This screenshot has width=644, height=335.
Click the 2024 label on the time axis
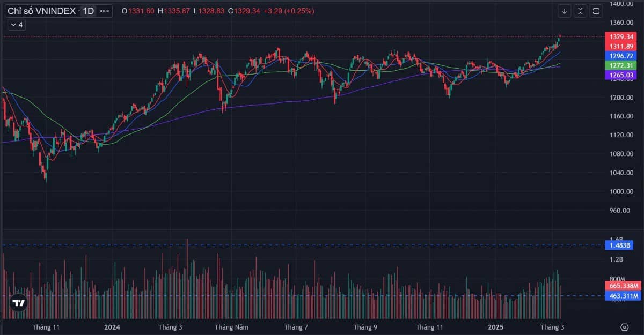[x=112, y=327]
